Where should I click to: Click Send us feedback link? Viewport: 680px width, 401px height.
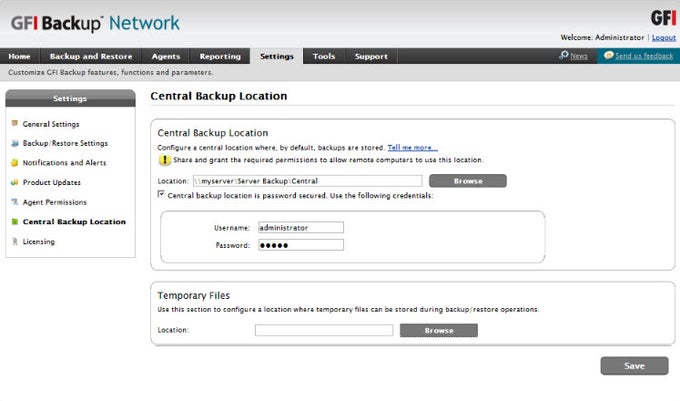[644, 56]
